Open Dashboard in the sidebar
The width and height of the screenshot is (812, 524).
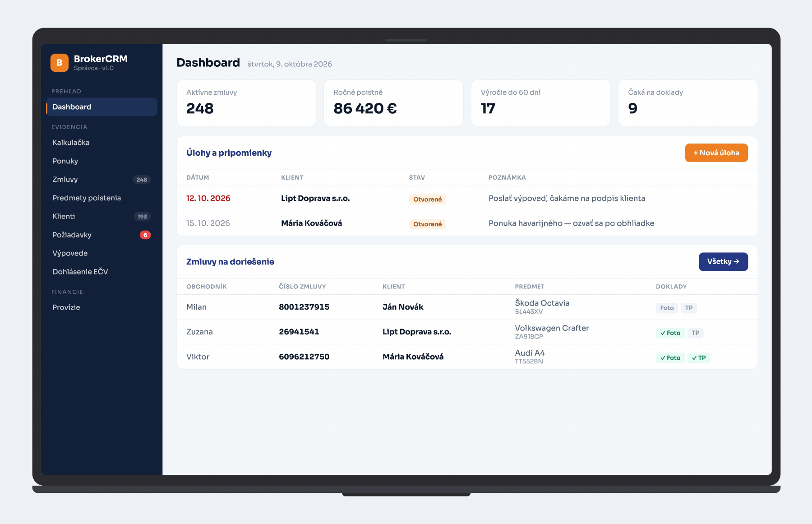pos(101,107)
